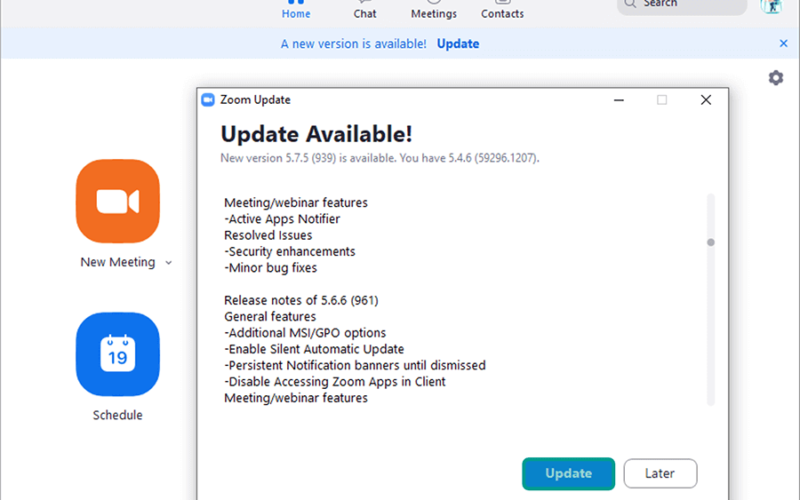
Task: Switch to the Home tab
Action: click(296, 10)
